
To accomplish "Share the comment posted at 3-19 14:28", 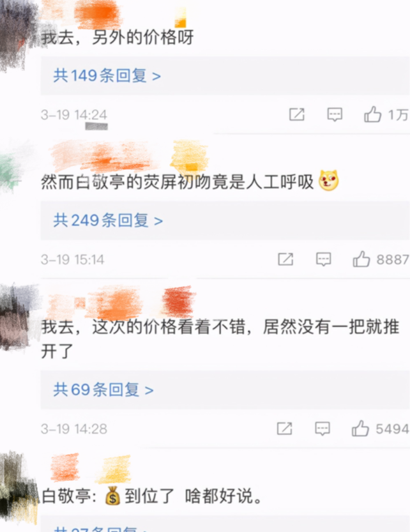I will [284, 429].
